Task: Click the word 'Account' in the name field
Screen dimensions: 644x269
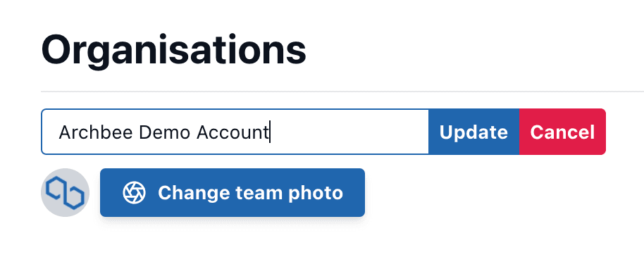Action: coord(233,132)
